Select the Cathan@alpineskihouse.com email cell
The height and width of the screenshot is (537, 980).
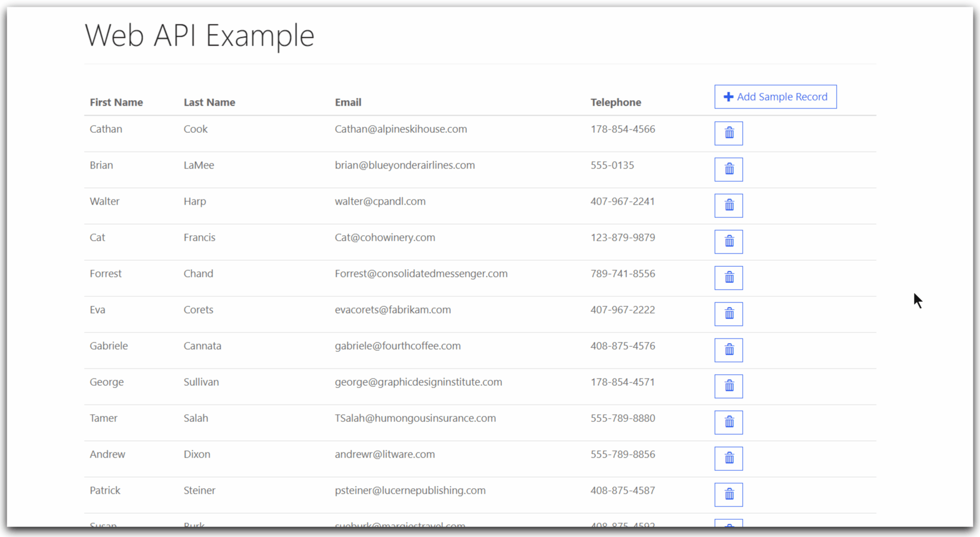click(x=401, y=129)
